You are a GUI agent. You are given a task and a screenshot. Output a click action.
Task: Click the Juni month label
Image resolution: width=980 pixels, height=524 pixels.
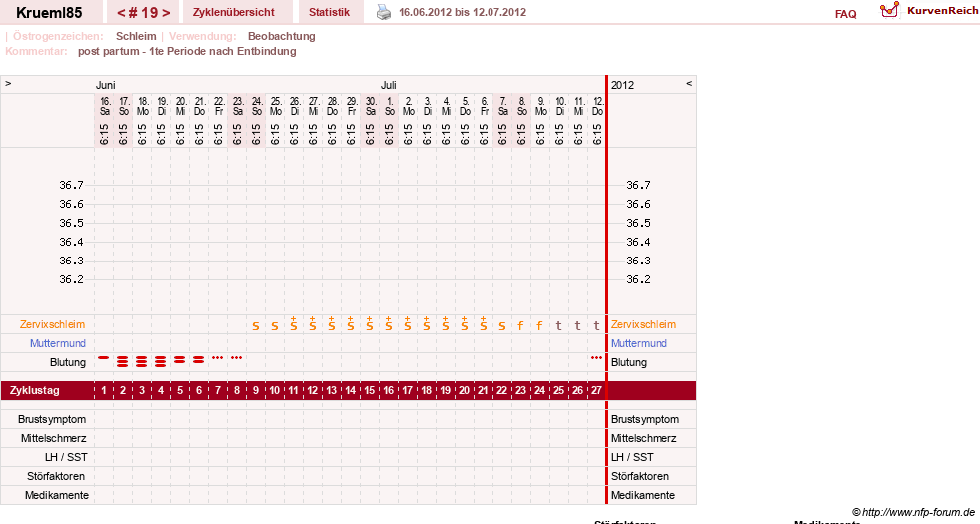pyautogui.click(x=105, y=85)
